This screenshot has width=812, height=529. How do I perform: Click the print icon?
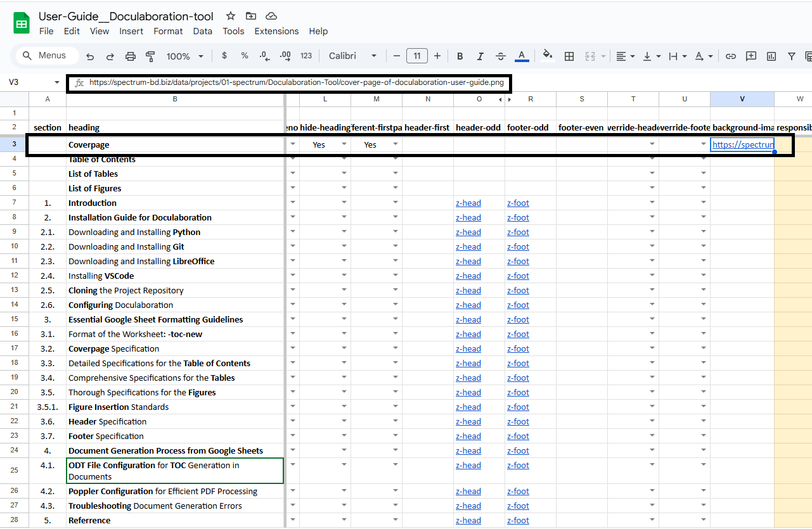[131, 56]
